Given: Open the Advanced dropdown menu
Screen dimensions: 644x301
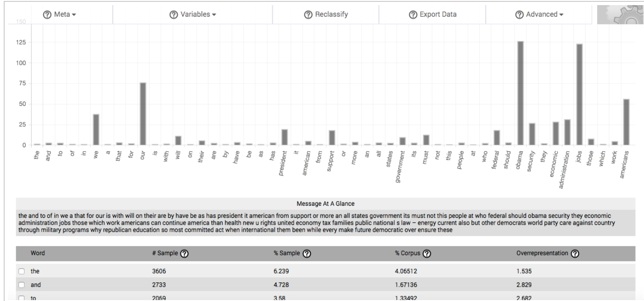Looking at the screenshot, I should click(539, 14).
